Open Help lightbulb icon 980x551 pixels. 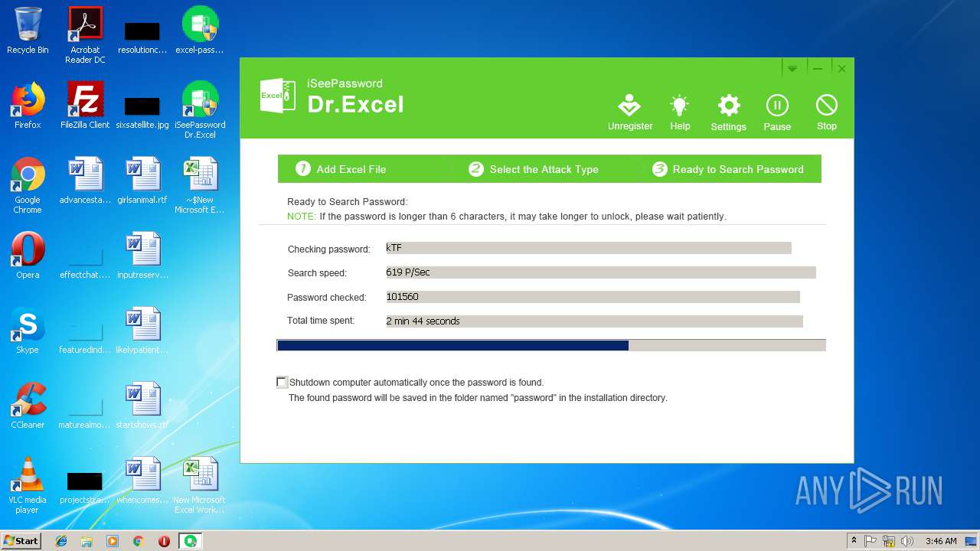(x=680, y=112)
